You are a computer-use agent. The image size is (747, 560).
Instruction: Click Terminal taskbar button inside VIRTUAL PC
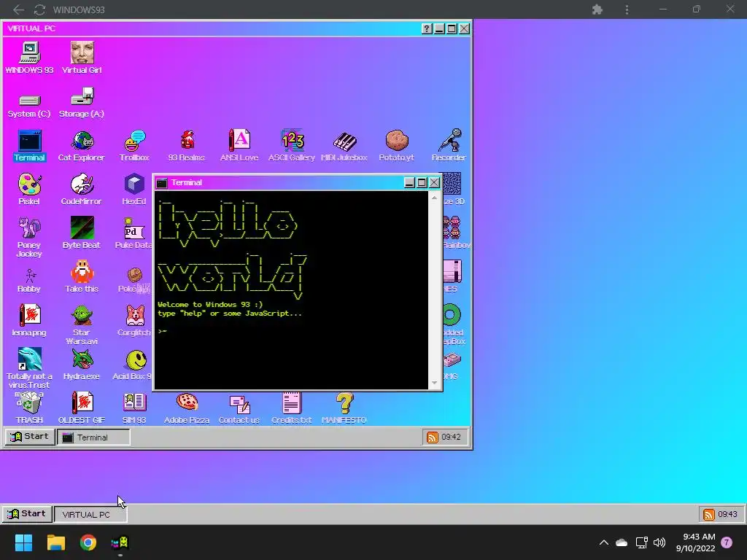(93, 437)
